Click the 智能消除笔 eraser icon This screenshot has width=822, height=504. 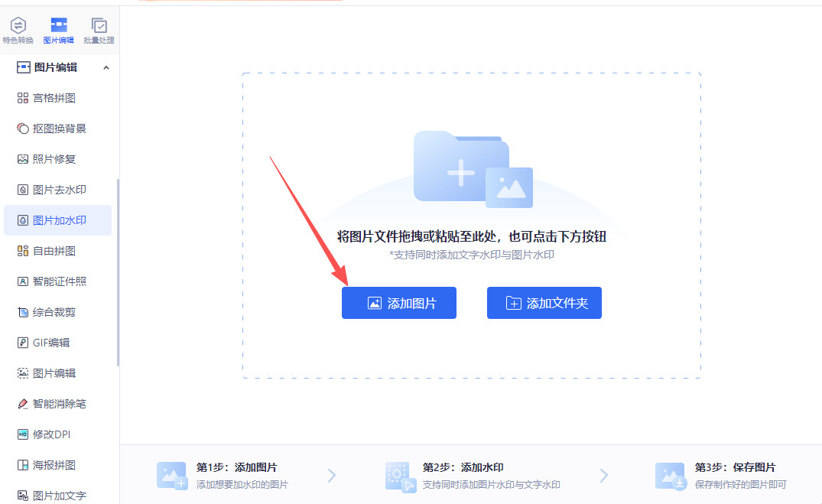[22, 404]
